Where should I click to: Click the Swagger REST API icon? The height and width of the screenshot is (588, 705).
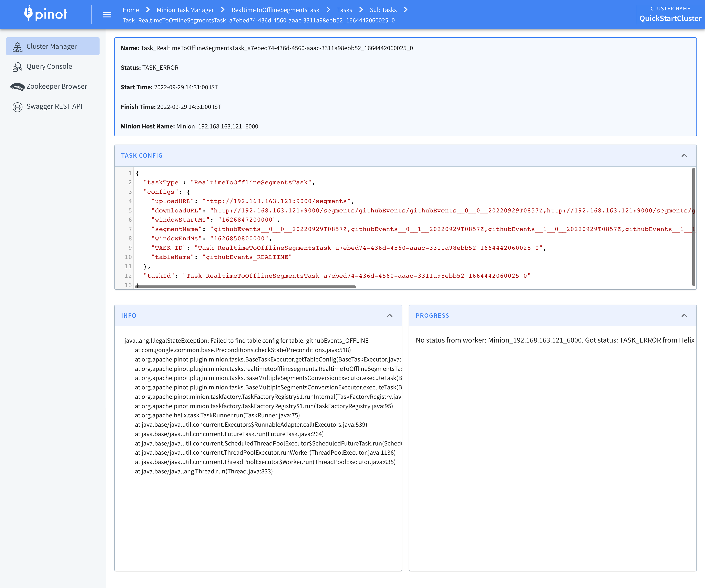click(x=18, y=107)
